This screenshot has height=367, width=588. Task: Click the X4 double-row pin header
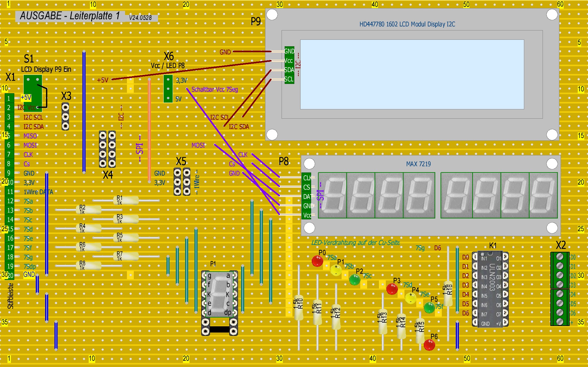tap(107, 149)
